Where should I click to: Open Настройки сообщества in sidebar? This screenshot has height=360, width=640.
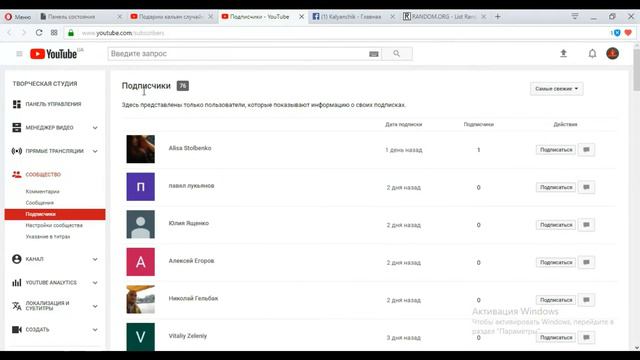coord(54,225)
